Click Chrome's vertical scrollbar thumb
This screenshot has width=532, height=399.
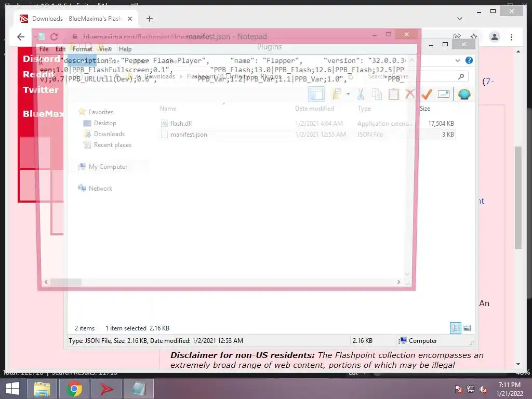(x=518, y=197)
